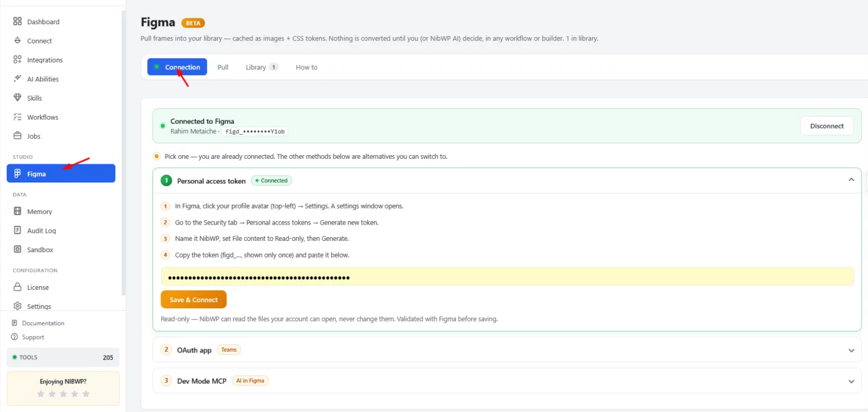Expand the OAuth app section

pyautogui.click(x=851, y=350)
